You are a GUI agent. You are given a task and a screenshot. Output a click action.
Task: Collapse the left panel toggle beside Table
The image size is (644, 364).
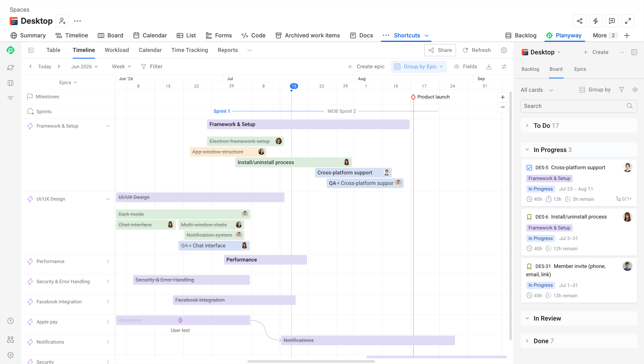(x=31, y=50)
